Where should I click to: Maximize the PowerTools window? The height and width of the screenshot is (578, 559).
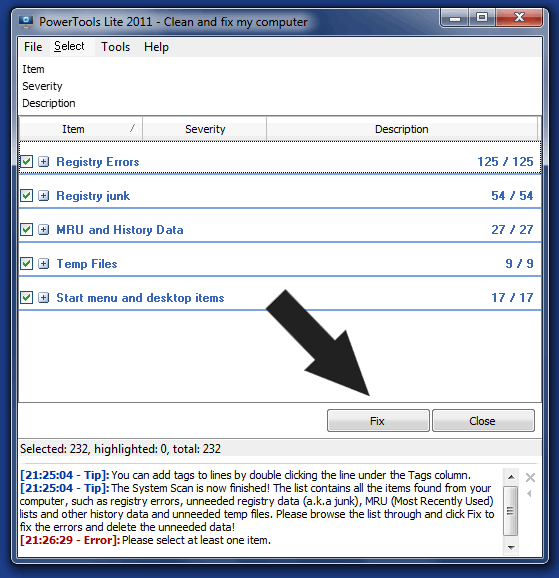(x=482, y=18)
